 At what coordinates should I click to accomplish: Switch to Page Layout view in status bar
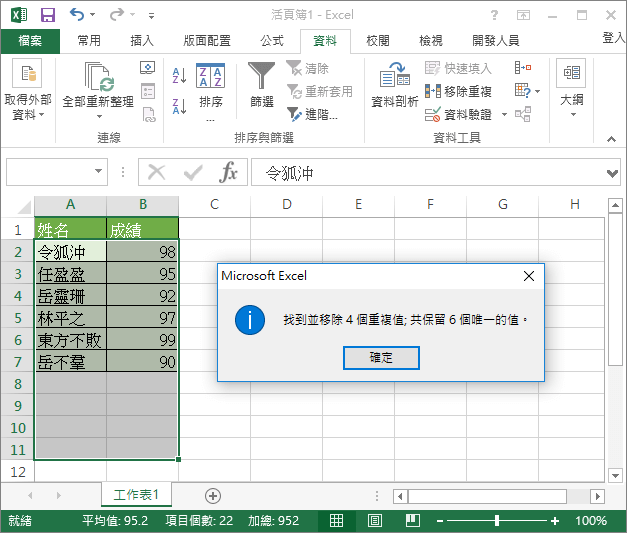click(x=374, y=521)
